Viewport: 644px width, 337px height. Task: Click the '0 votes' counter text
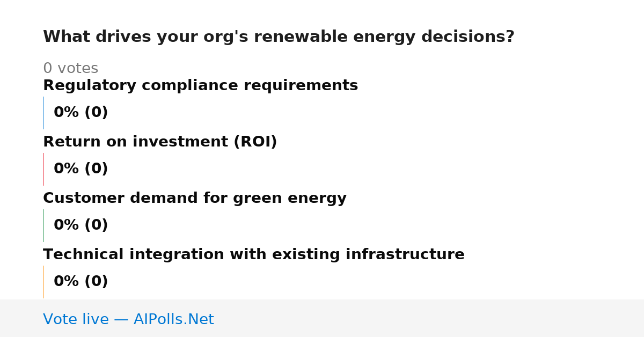coord(70,69)
